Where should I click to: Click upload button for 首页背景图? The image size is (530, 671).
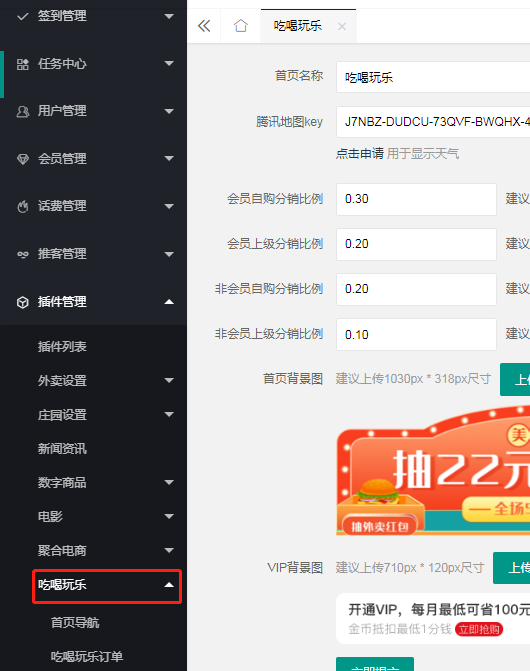click(515, 379)
